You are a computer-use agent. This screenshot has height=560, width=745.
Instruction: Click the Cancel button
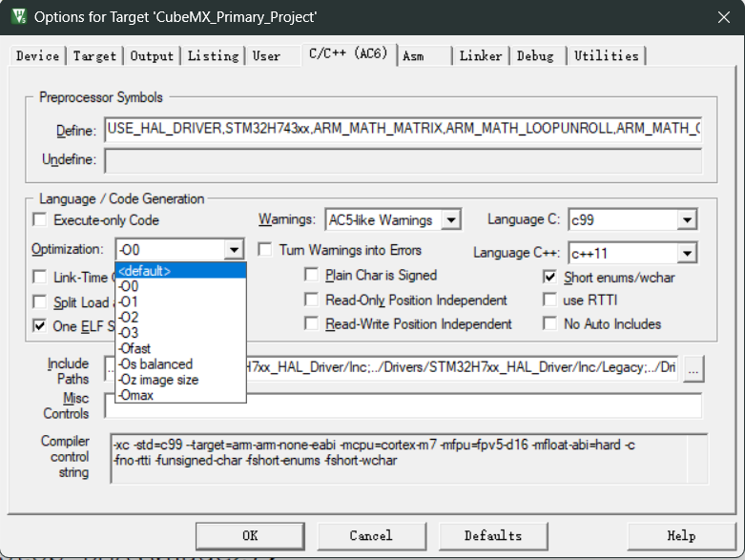tap(372, 536)
